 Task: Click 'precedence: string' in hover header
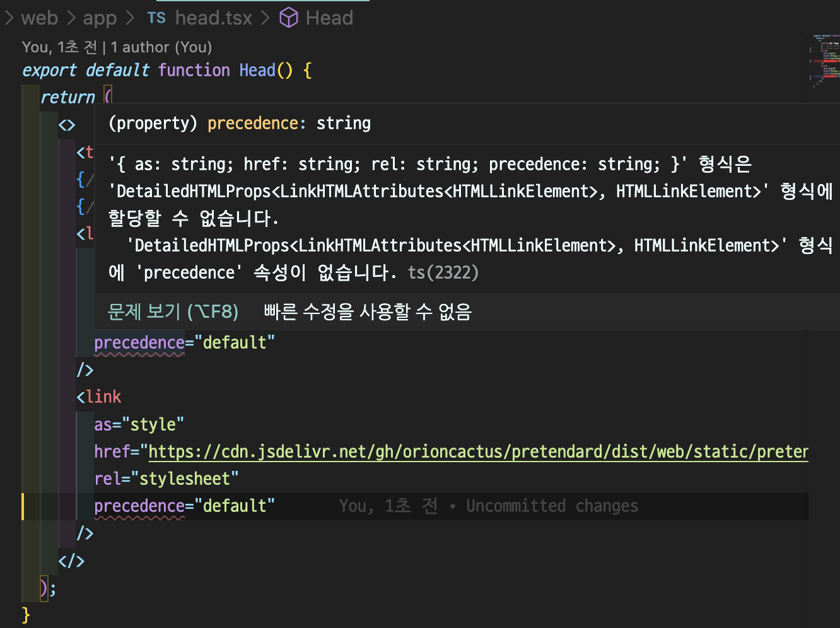[289, 123]
